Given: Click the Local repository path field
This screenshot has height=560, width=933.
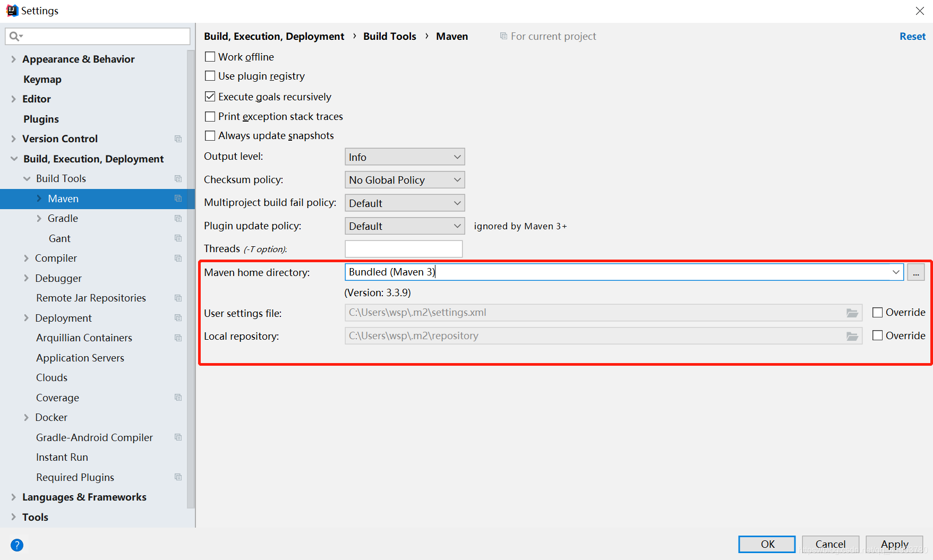Looking at the screenshot, I should click(x=603, y=335).
